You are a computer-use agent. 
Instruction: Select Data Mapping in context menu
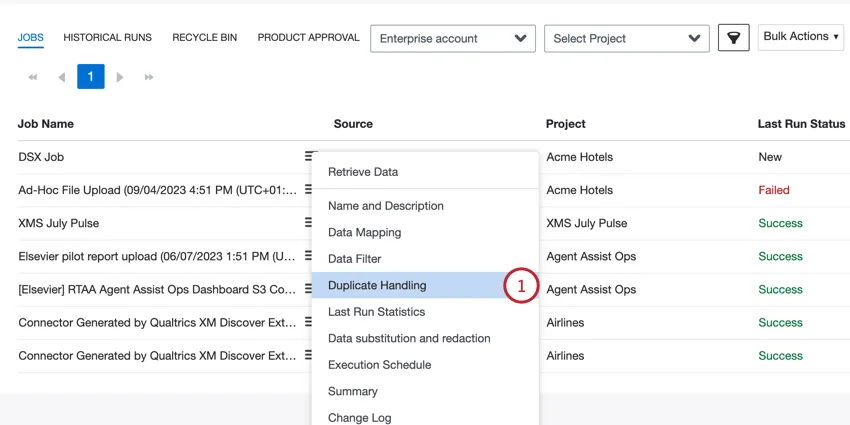click(364, 232)
